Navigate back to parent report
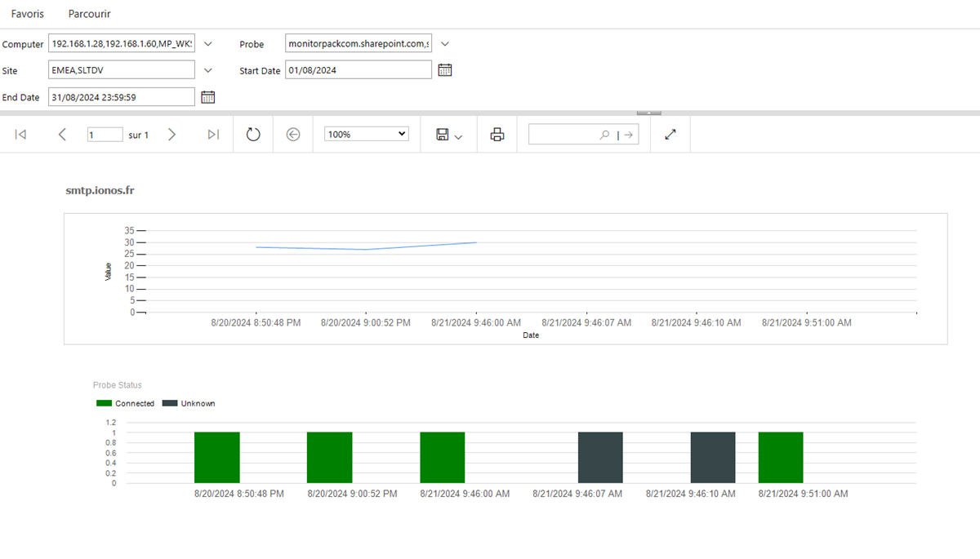This screenshot has width=980, height=559. point(293,135)
